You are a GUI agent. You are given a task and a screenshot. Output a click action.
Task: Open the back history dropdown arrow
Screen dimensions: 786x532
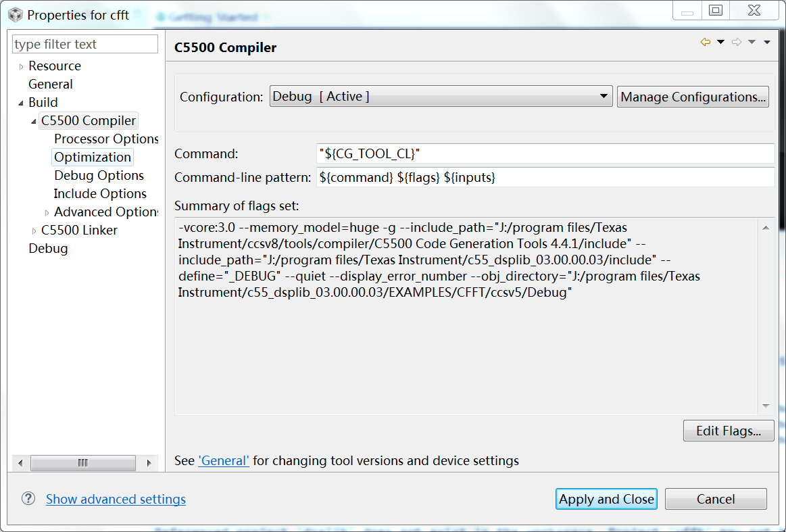[720, 42]
